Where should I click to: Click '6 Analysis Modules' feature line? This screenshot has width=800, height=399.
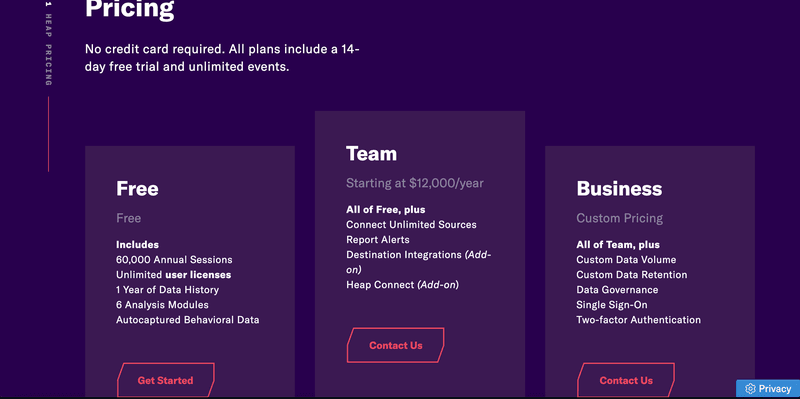click(x=162, y=305)
